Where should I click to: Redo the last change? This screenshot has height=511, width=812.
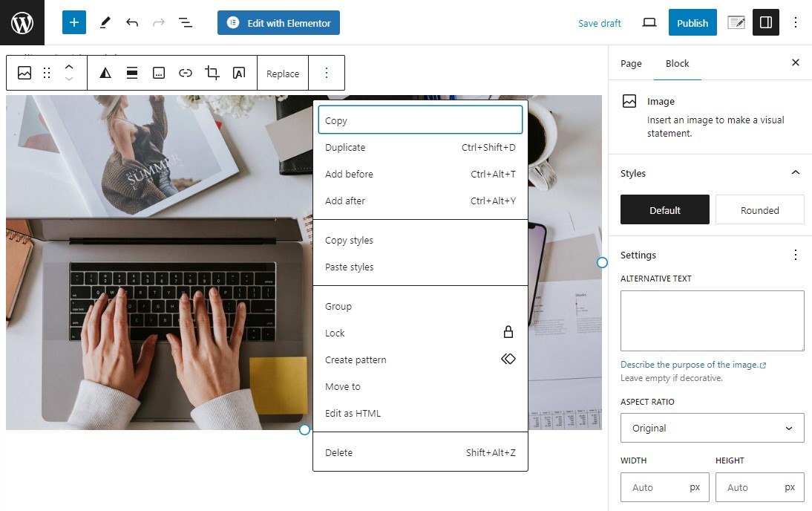point(159,22)
